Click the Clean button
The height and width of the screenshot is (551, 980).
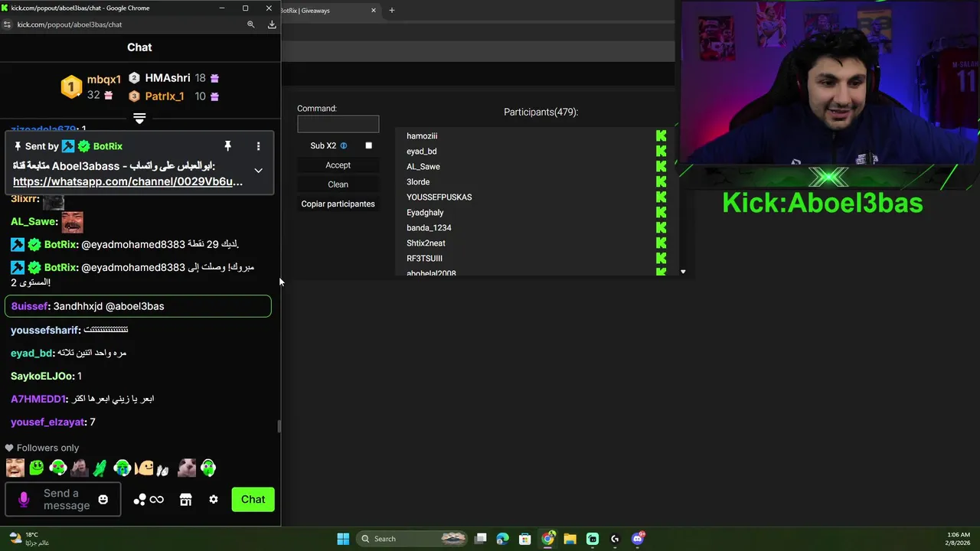[338, 184]
